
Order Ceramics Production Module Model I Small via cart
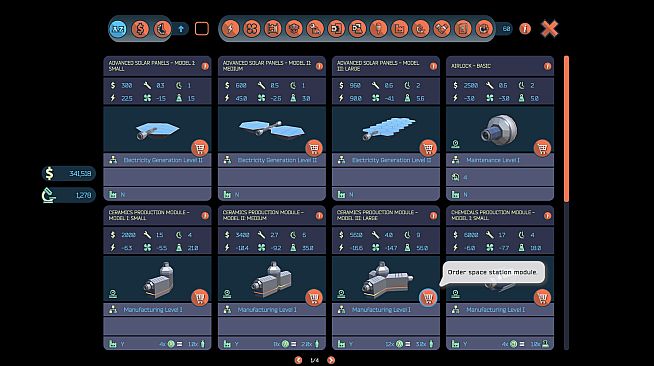(x=200, y=297)
